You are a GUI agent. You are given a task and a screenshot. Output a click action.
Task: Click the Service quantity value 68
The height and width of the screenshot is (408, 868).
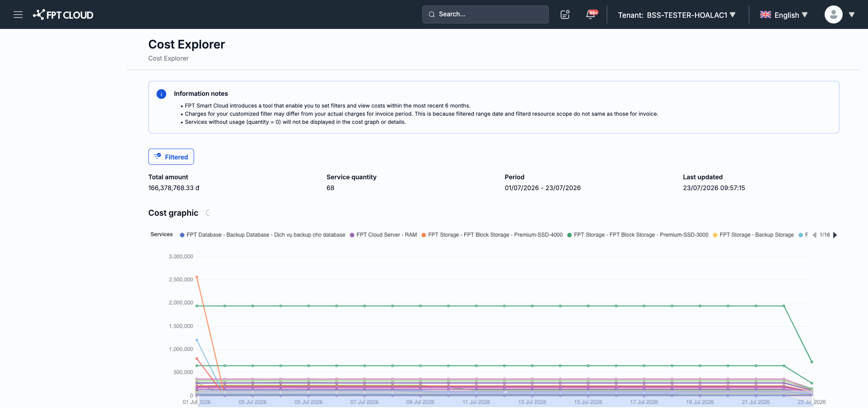330,188
